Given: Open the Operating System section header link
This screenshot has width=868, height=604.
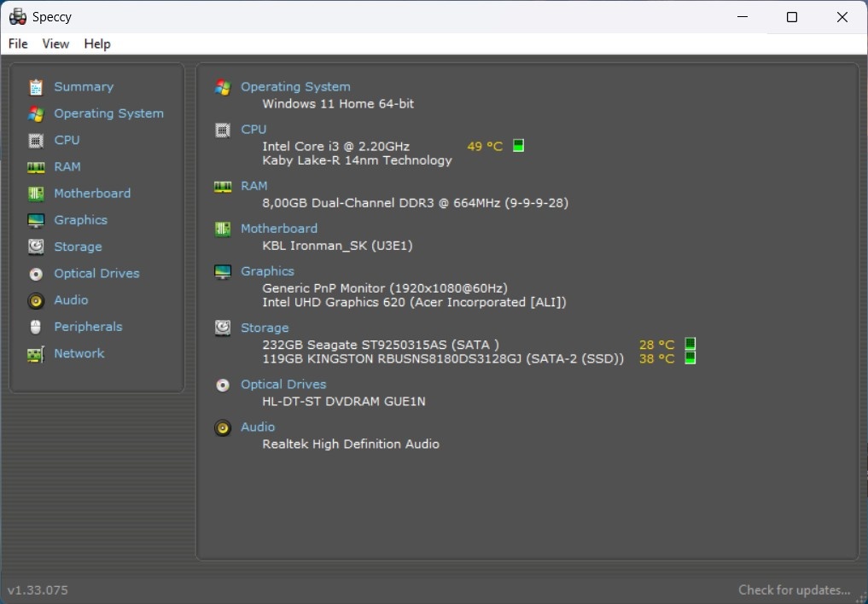Looking at the screenshot, I should click(x=295, y=86).
